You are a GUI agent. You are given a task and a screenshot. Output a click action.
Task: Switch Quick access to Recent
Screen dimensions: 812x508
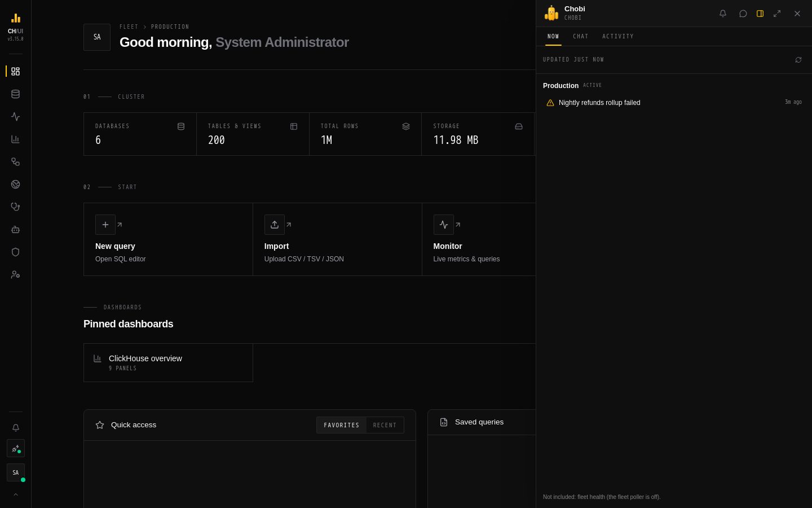385,425
